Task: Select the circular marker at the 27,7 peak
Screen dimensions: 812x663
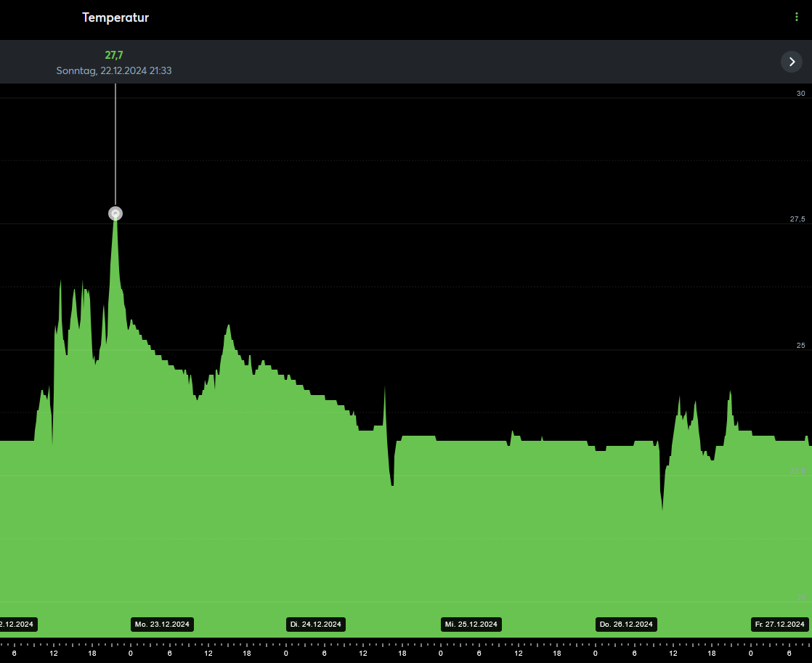Action: [x=115, y=213]
